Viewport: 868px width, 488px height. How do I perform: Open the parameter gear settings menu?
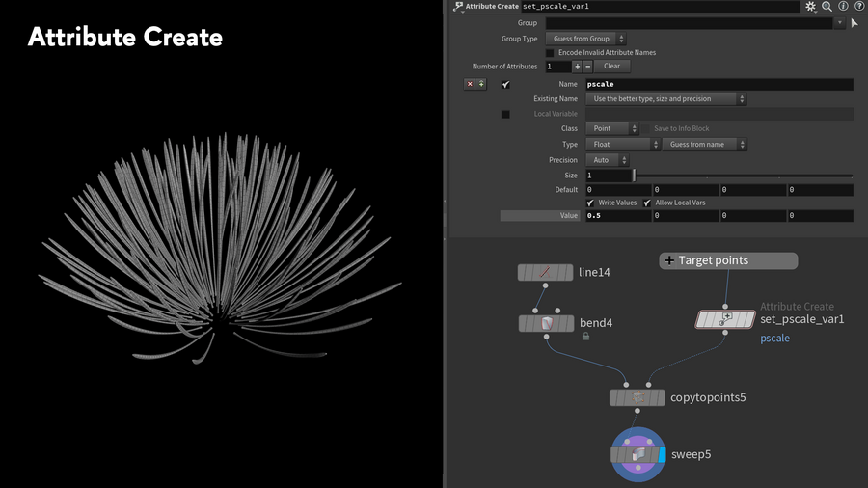[811, 6]
